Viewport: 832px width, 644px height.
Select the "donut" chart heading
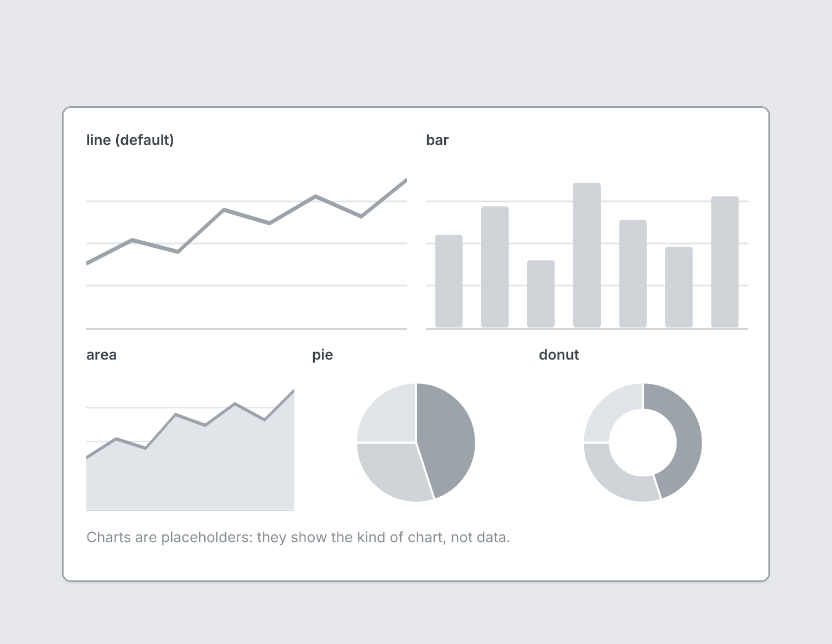click(x=559, y=355)
